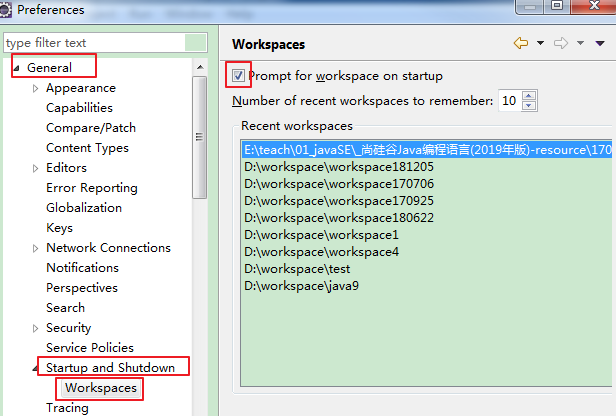This screenshot has width=616, height=416.
Task: Select D:\workspace\workspace4 entry
Action: 321,252
